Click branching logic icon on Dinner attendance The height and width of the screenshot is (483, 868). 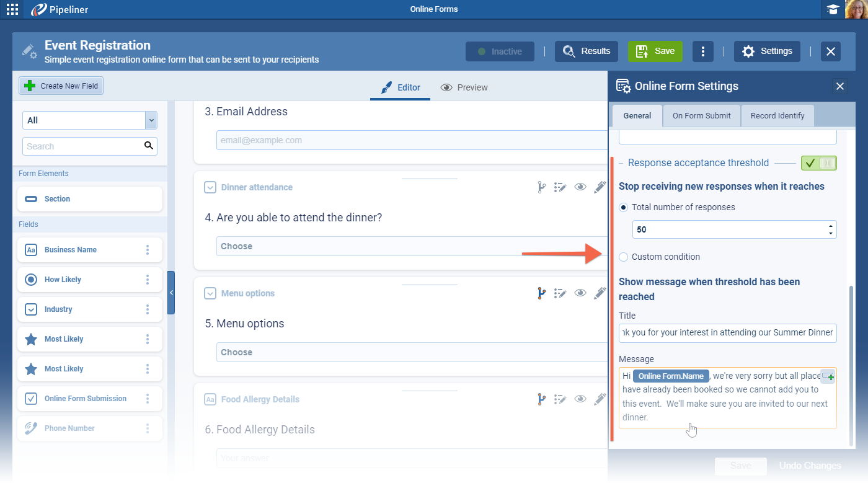pos(541,187)
